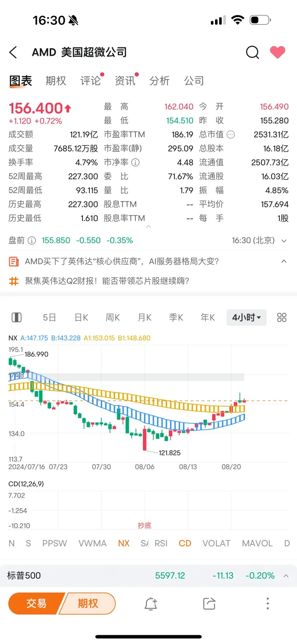Tap the NX indicator legend label

(13, 338)
